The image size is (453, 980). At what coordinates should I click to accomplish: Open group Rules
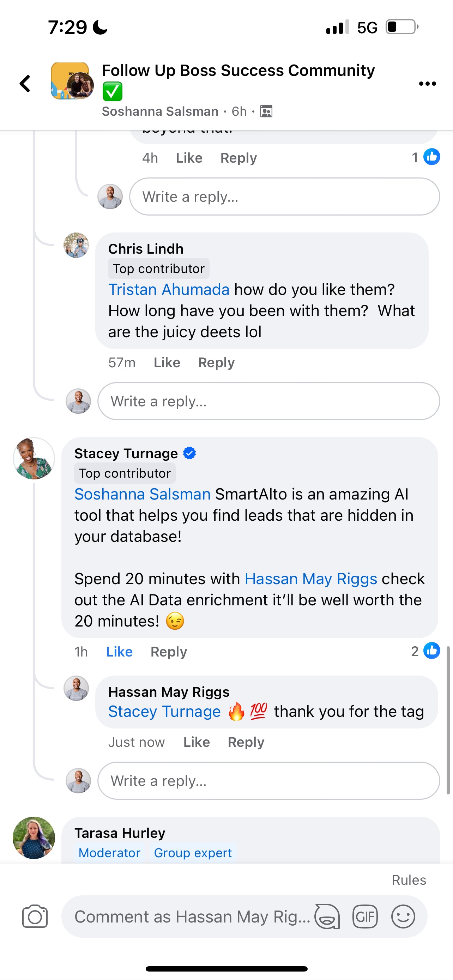point(409,880)
